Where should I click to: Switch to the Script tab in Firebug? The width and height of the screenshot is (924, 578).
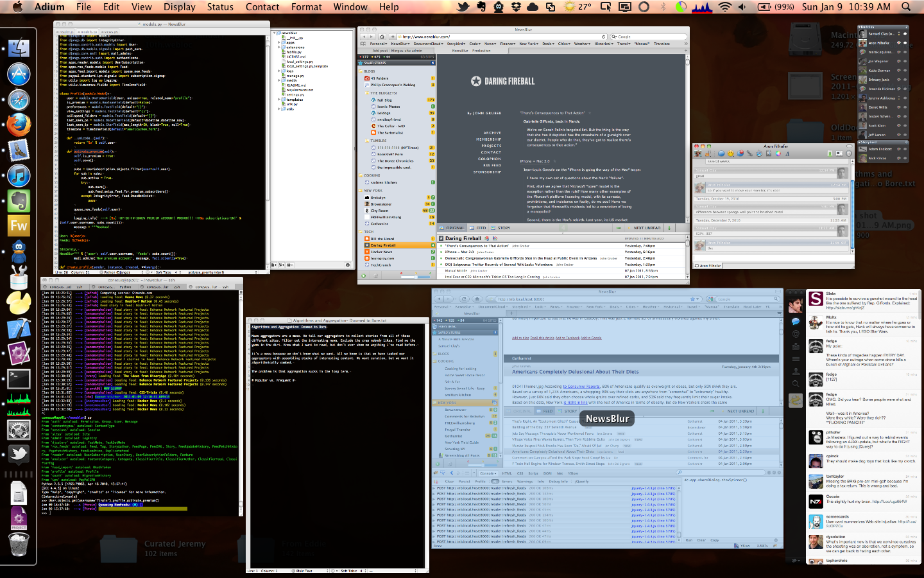[x=533, y=473]
